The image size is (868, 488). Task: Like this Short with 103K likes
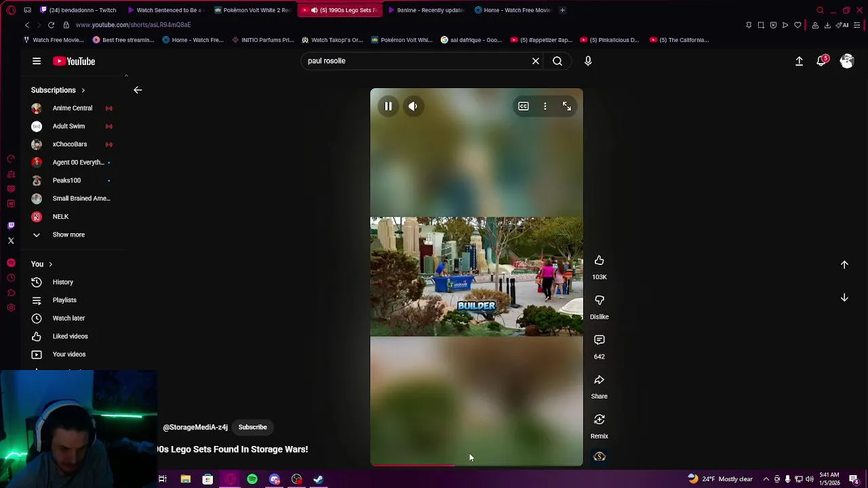pyautogui.click(x=599, y=260)
